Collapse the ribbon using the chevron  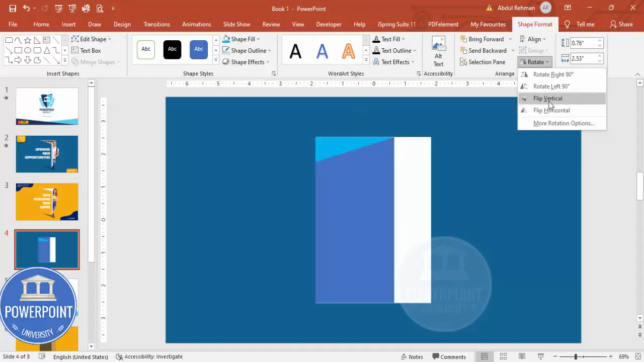[x=636, y=74]
